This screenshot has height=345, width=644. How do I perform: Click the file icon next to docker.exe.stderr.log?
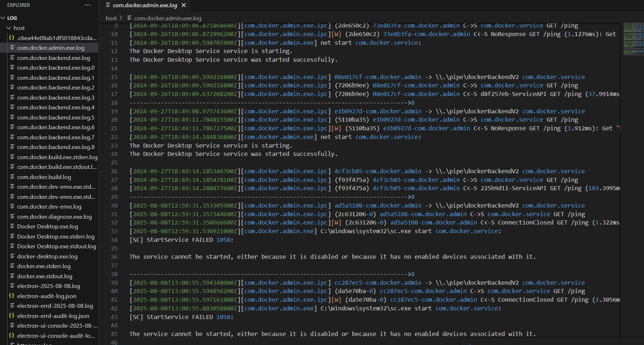(x=13, y=266)
